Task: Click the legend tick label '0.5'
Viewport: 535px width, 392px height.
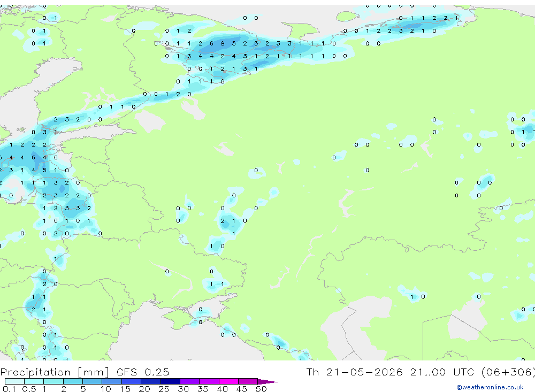Action: coord(29,389)
